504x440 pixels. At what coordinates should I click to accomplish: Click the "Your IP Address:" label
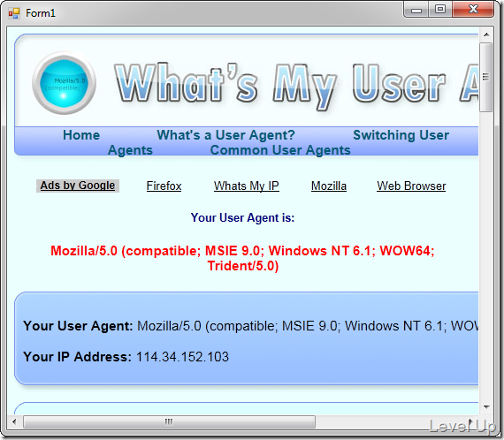77,357
